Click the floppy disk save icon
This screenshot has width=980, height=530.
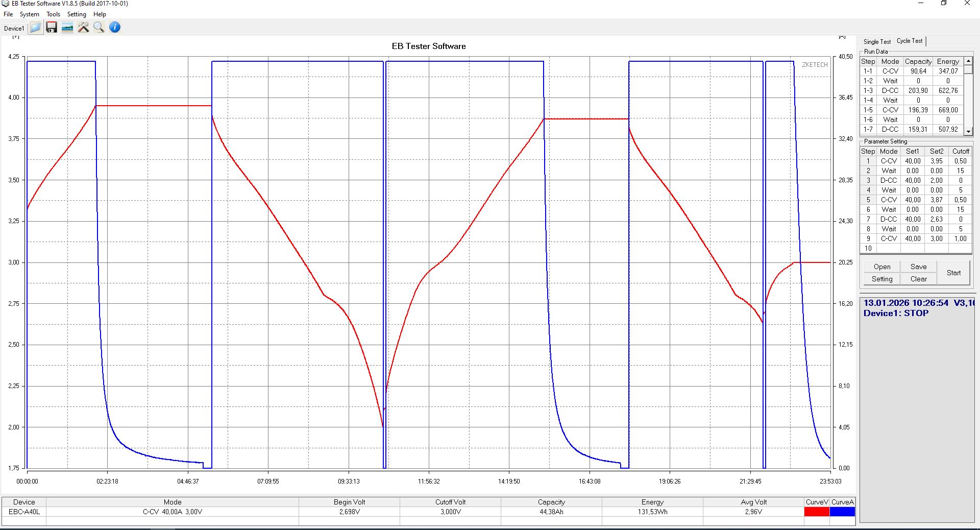[x=52, y=28]
